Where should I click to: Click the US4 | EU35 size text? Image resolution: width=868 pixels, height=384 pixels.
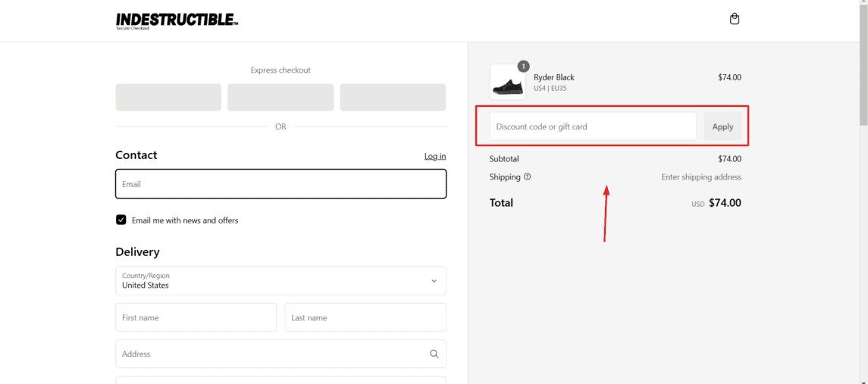(550, 88)
